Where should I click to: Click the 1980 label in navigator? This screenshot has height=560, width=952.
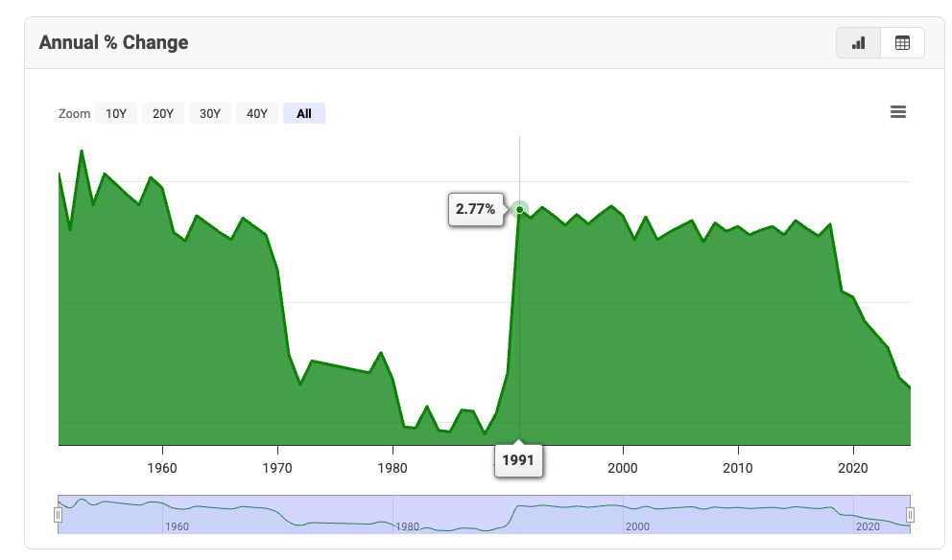point(407,526)
